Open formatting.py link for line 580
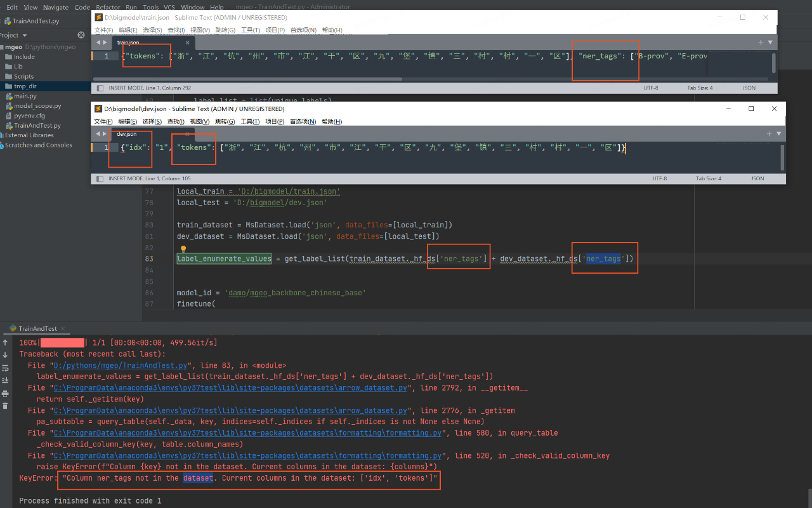812x508 pixels. [247, 433]
